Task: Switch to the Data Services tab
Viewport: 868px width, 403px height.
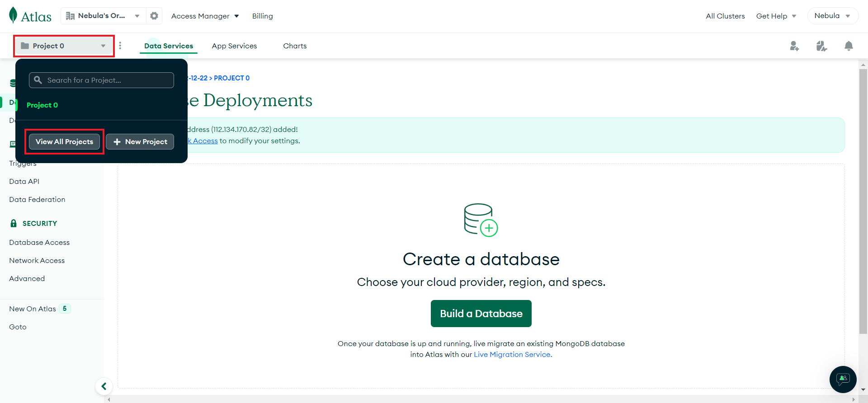Action: pos(169,46)
